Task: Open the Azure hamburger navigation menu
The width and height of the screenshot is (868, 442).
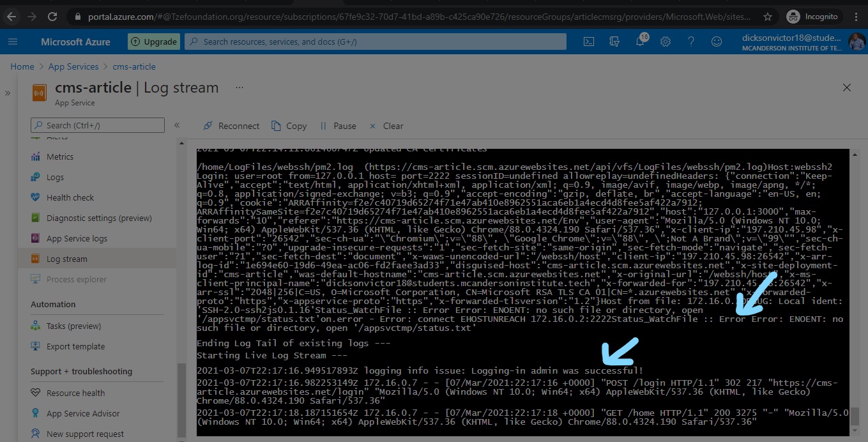Action: [x=13, y=41]
